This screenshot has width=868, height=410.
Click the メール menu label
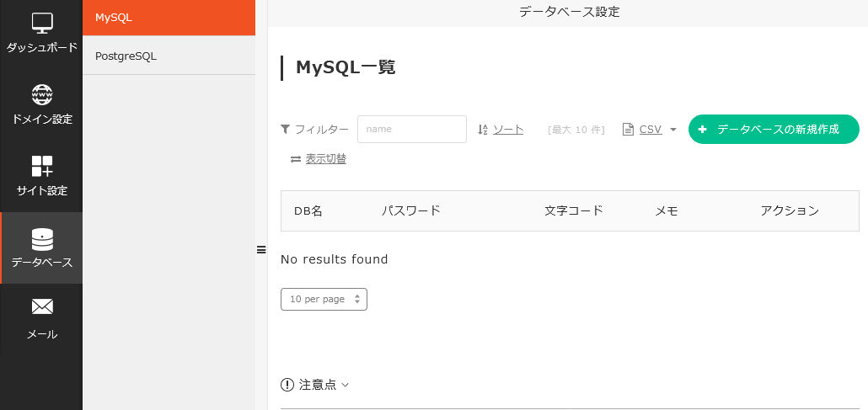pyautogui.click(x=42, y=334)
